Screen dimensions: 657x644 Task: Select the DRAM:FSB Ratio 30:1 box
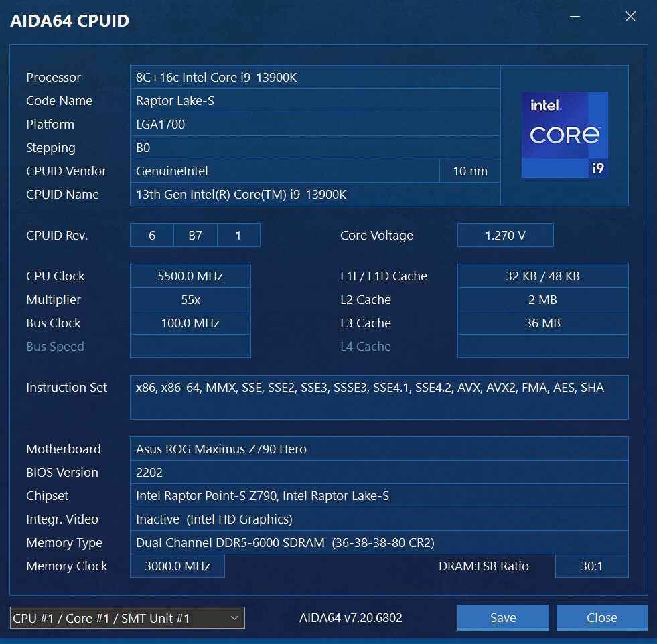coord(591,566)
